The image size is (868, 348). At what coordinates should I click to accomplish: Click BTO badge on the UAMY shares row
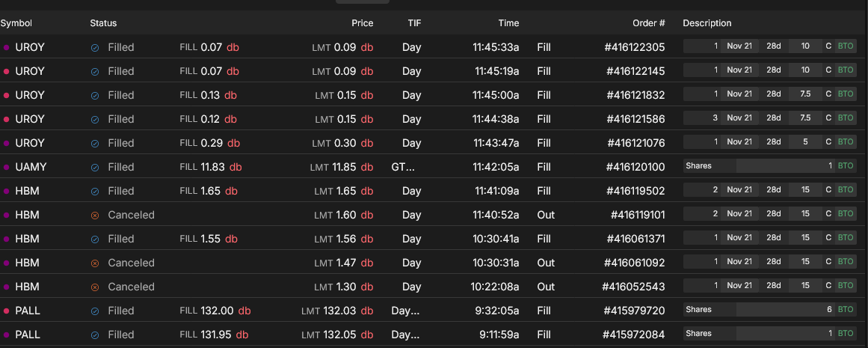pyautogui.click(x=846, y=166)
